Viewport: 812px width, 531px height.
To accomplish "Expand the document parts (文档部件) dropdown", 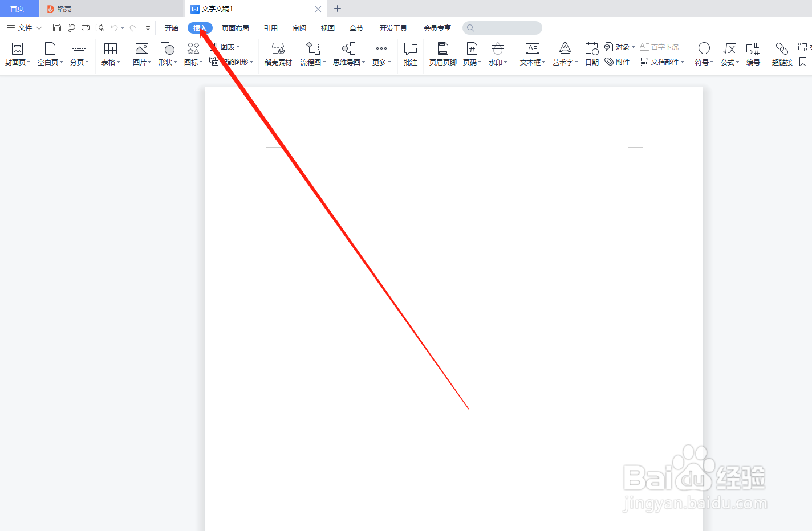I will (x=682, y=62).
